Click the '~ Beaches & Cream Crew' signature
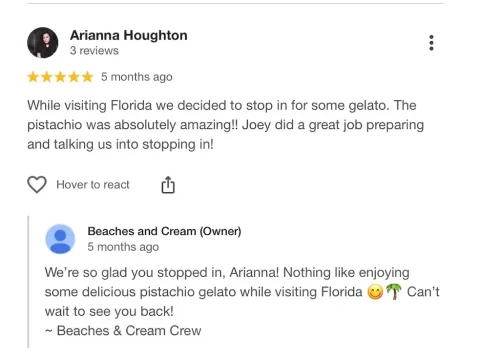 [x=123, y=331]
